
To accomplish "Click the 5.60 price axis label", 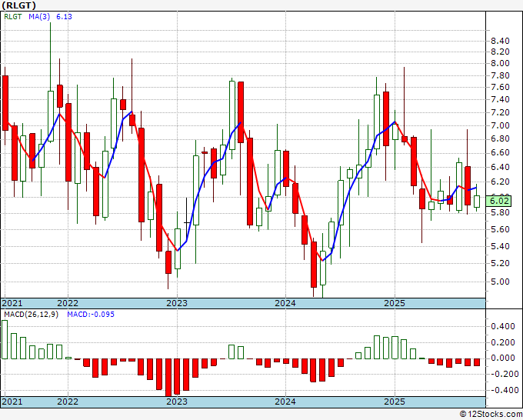I will (500, 229).
